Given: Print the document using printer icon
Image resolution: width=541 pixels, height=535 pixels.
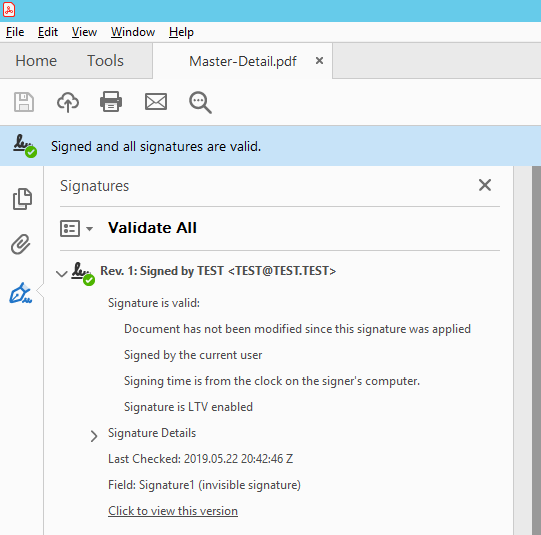Looking at the screenshot, I should click(x=111, y=102).
